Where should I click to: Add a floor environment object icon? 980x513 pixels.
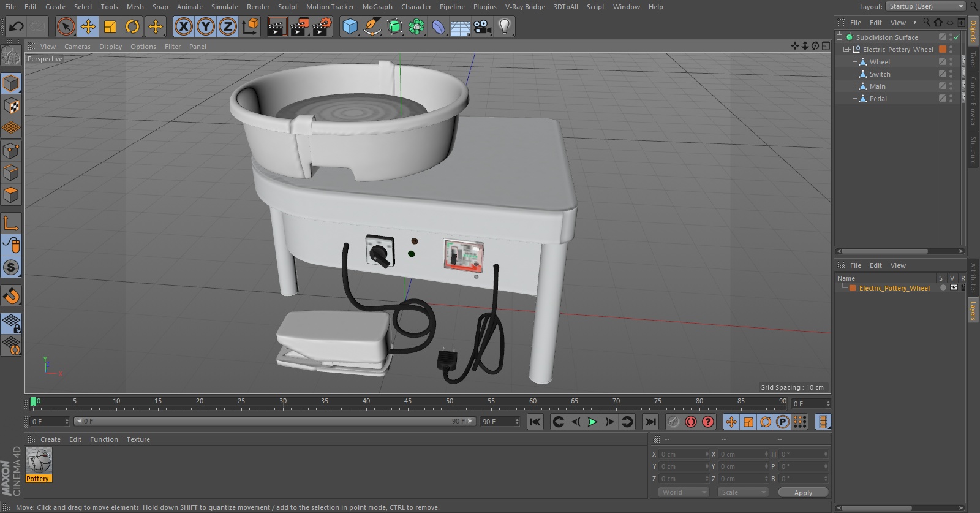460,26
